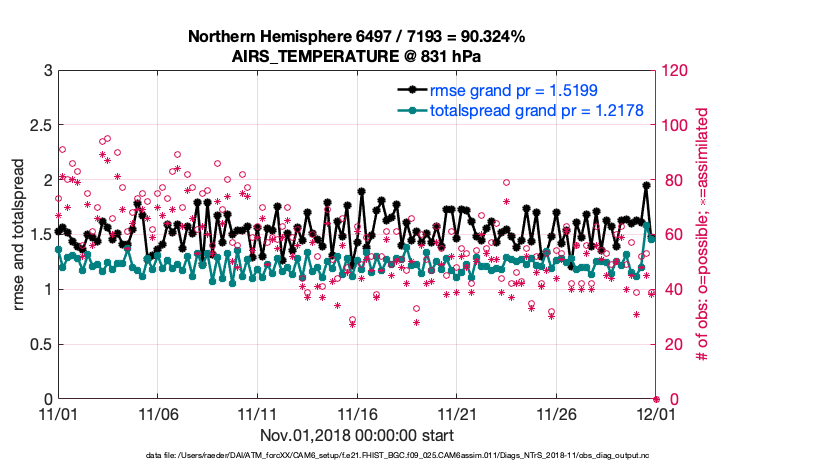Click the red marker at zero on 12/01
The image size is (830, 470).
coord(656,399)
